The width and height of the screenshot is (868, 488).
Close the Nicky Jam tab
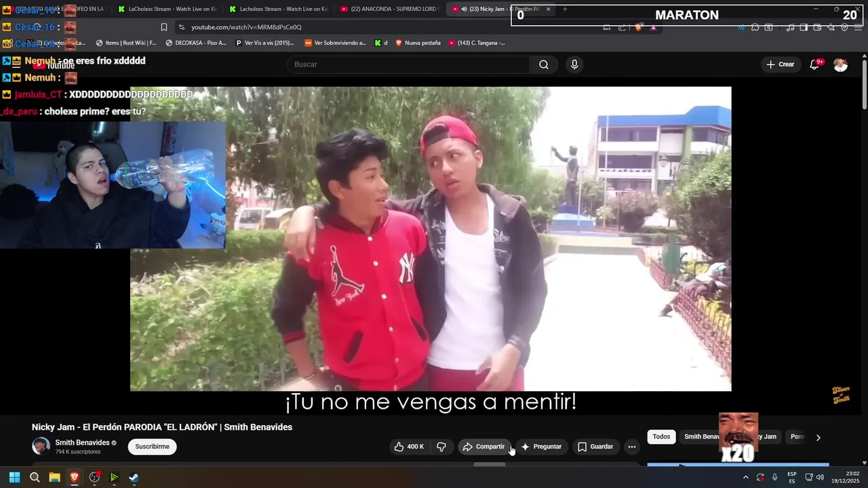coord(548,9)
